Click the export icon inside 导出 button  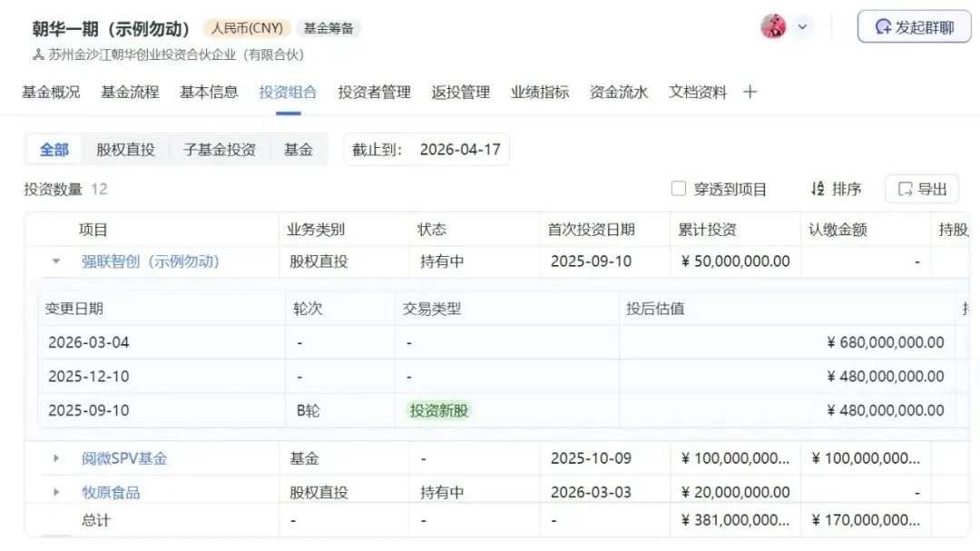(905, 189)
